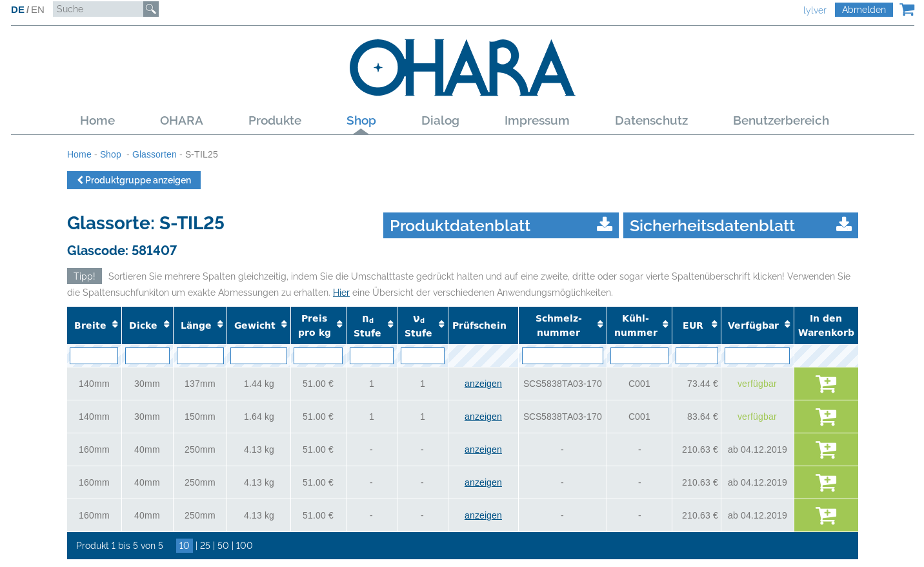924x567 pixels.
Task: Sort by nd Stufe arrows
Action: click(390, 324)
